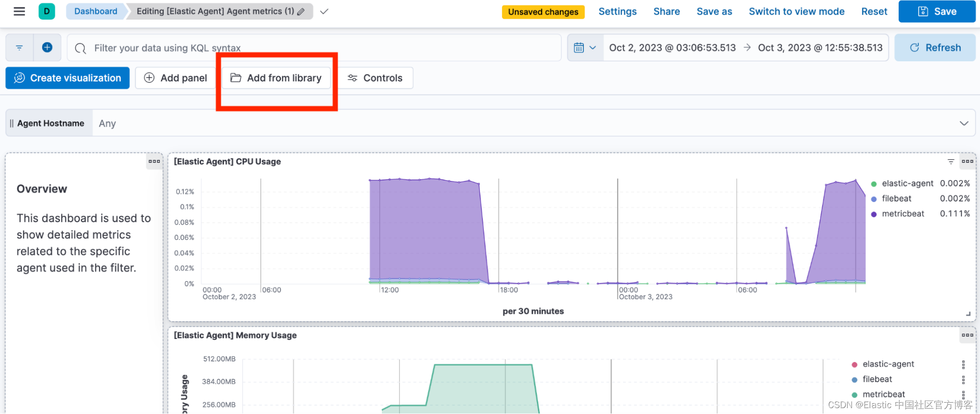Viewport: 980px width, 414px height.
Task: Open the Share menu
Action: point(666,11)
